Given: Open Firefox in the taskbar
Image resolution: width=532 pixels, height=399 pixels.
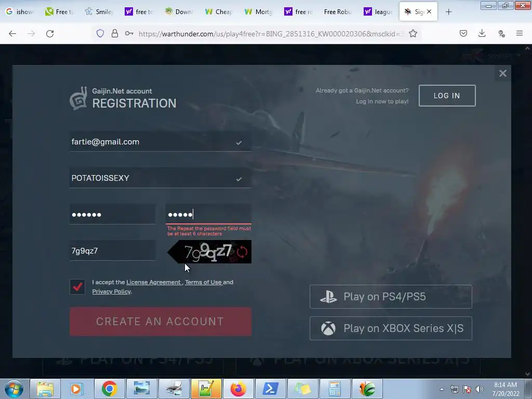Looking at the screenshot, I should tap(238, 389).
